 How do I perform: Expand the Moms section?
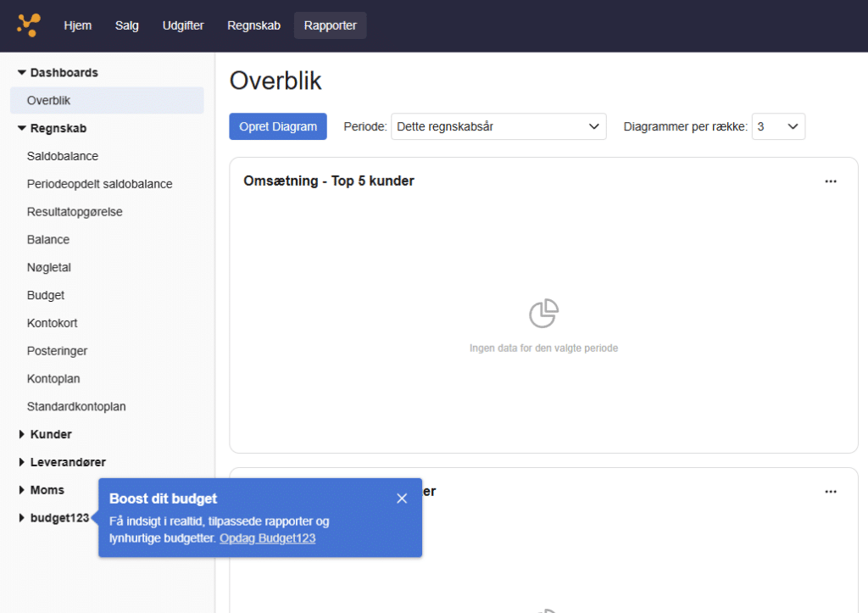(22, 491)
